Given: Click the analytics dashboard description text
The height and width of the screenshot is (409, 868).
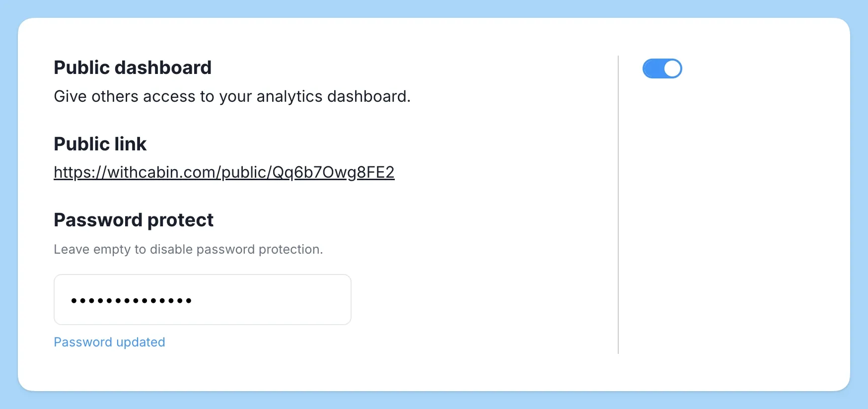Looking at the screenshot, I should click(x=232, y=96).
